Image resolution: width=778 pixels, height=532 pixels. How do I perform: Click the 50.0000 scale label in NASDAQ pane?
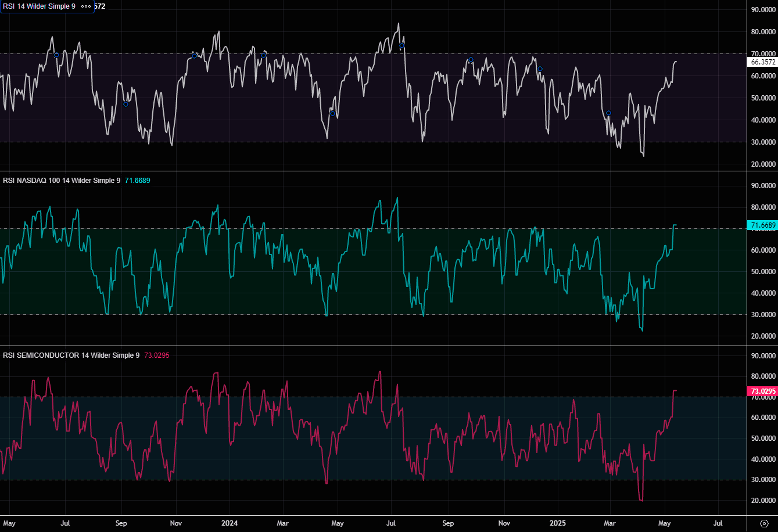762,272
